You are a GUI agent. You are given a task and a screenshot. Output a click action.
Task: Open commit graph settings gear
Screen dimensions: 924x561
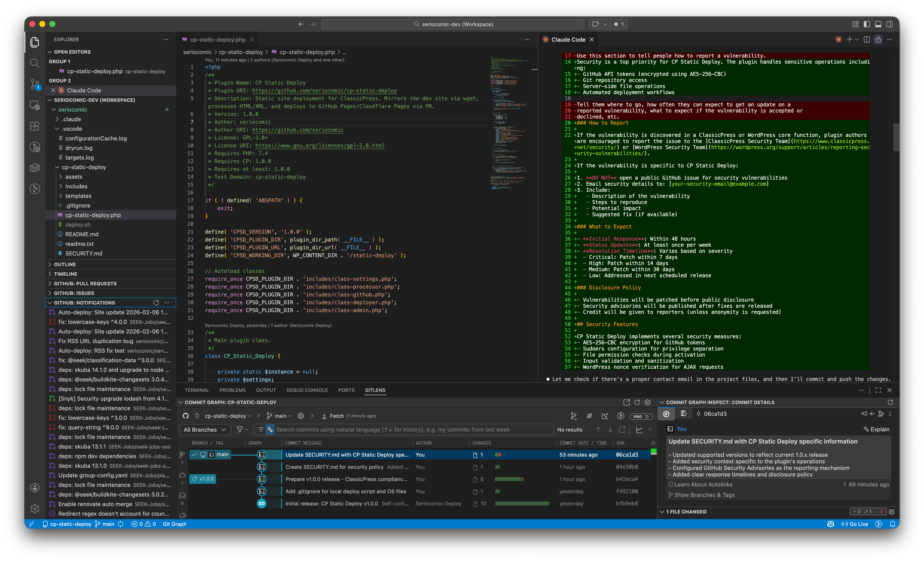click(647, 402)
